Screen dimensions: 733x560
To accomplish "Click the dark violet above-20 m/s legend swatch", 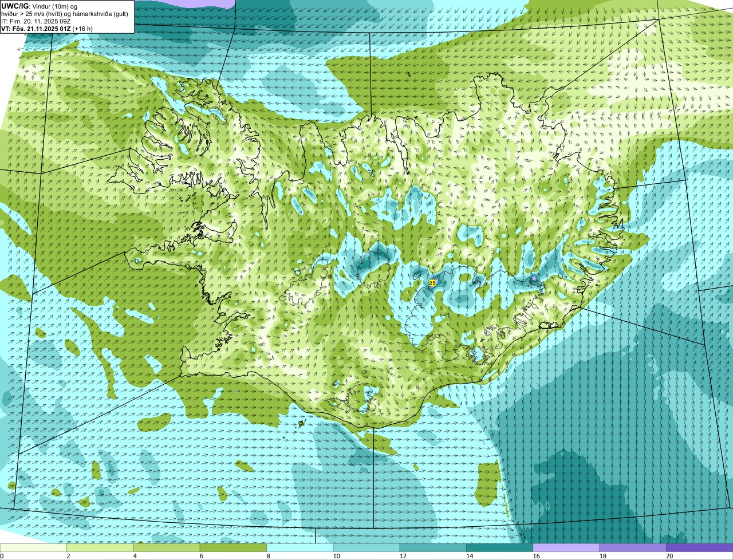I will point(700,547).
